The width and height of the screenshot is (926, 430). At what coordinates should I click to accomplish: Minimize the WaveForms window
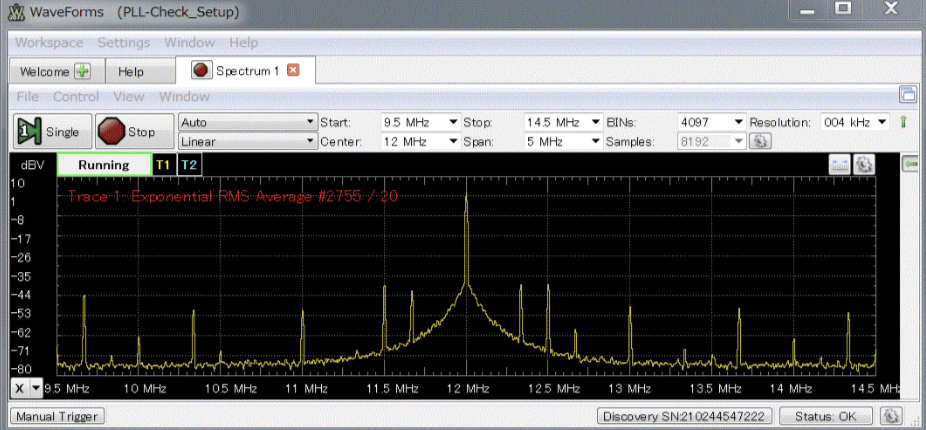click(x=807, y=9)
